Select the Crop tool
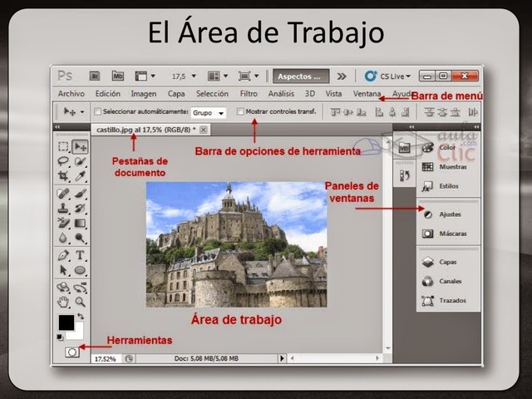 tap(63, 175)
